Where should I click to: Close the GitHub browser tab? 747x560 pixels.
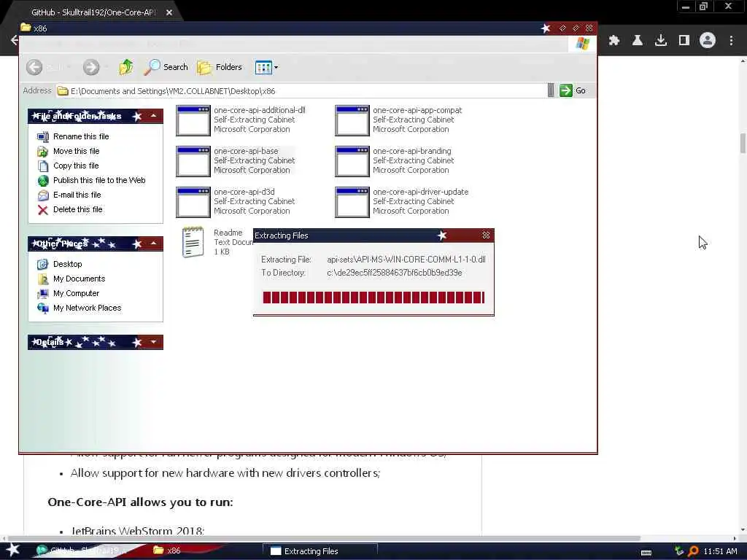169,13
